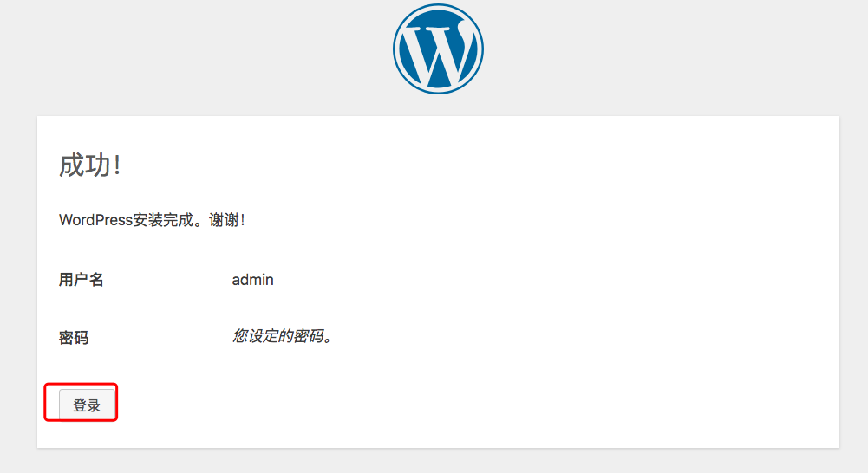
Task: Click the word WordPress in the completion message
Action: [x=95, y=220]
